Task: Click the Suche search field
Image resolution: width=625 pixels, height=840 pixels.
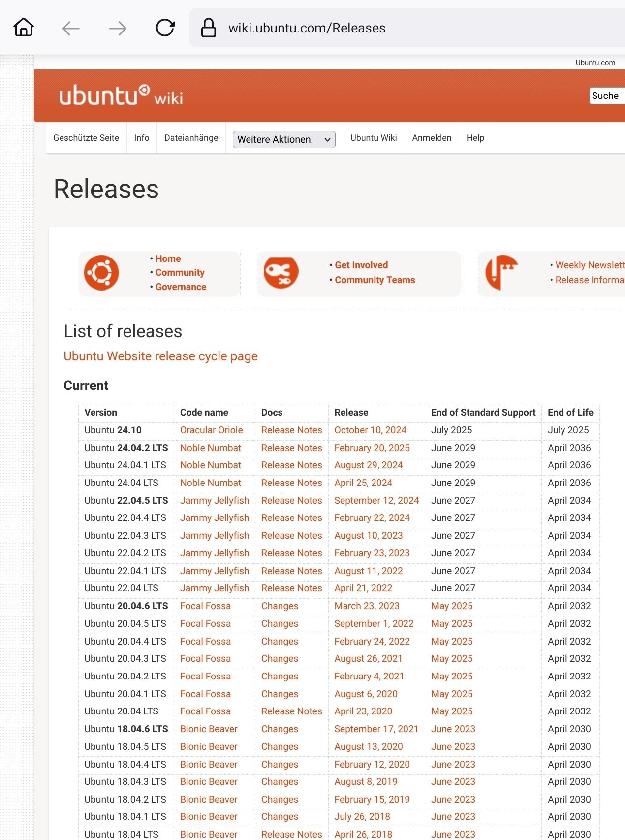Action: click(x=608, y=96)
